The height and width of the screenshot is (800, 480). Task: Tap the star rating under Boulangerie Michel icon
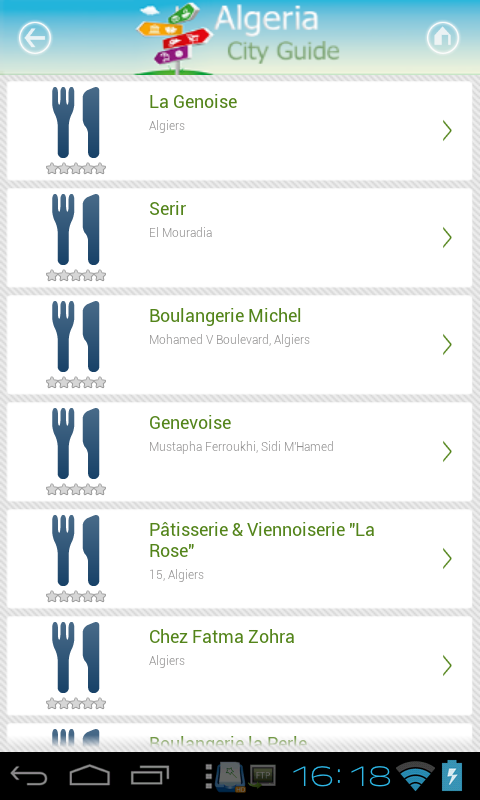click(x=75, y=383)
